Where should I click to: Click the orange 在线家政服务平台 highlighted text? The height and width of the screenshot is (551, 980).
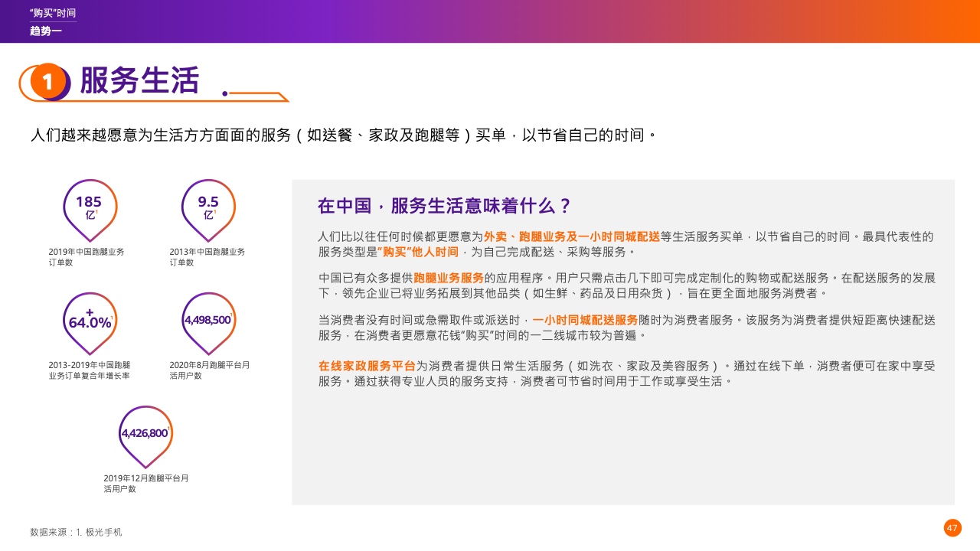click(367, 366)
